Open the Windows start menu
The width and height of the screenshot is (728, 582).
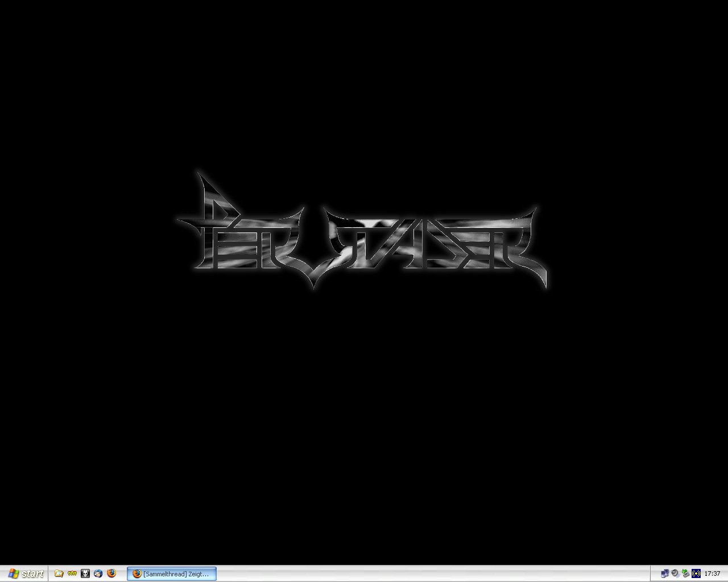pyautogui.click(x=25, y=573)
